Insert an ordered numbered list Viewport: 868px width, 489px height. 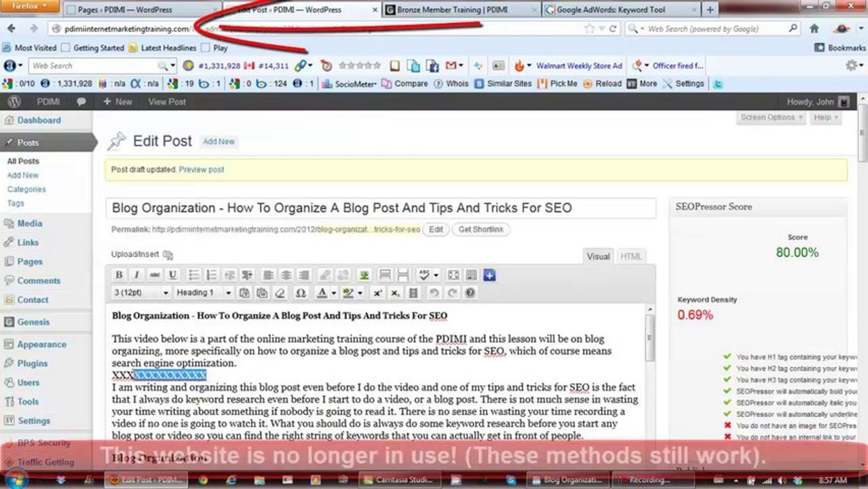point(212,275)
